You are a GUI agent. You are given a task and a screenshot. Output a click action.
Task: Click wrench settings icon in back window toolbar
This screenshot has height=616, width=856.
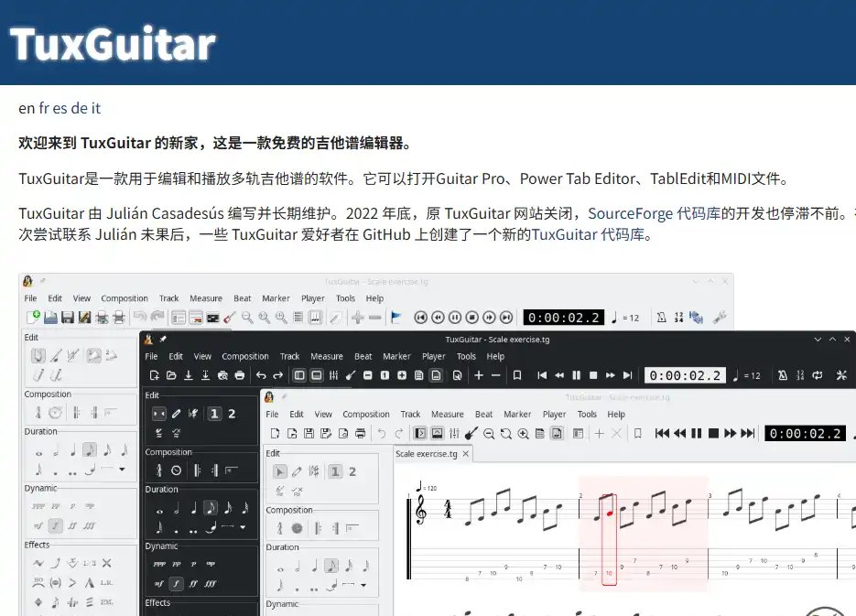[x=720, y=318]
